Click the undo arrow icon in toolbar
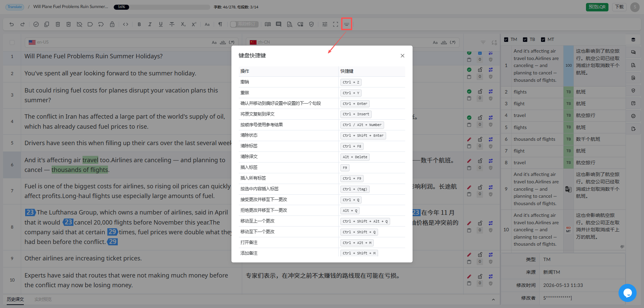Screen dimensions: 644x308 [12, 24]
